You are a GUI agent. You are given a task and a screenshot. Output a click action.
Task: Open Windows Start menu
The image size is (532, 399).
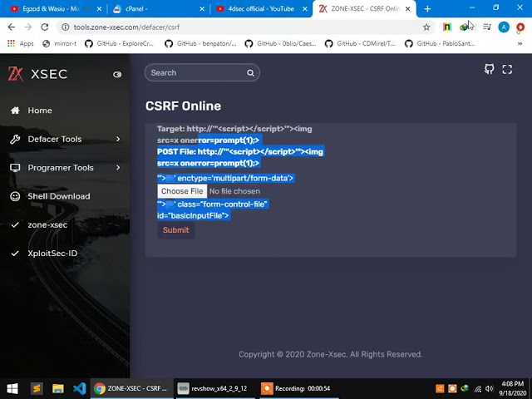coord(12,388)
